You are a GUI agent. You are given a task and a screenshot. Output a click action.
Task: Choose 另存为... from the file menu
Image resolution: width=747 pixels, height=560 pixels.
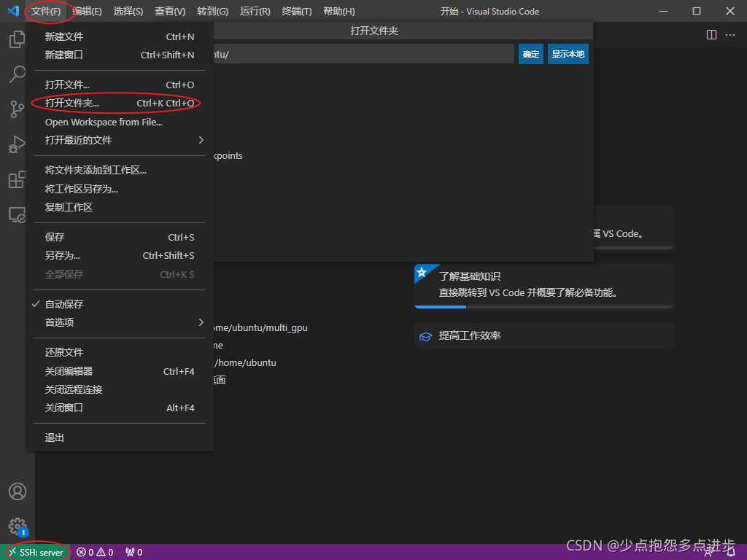(x=119, y=256)
